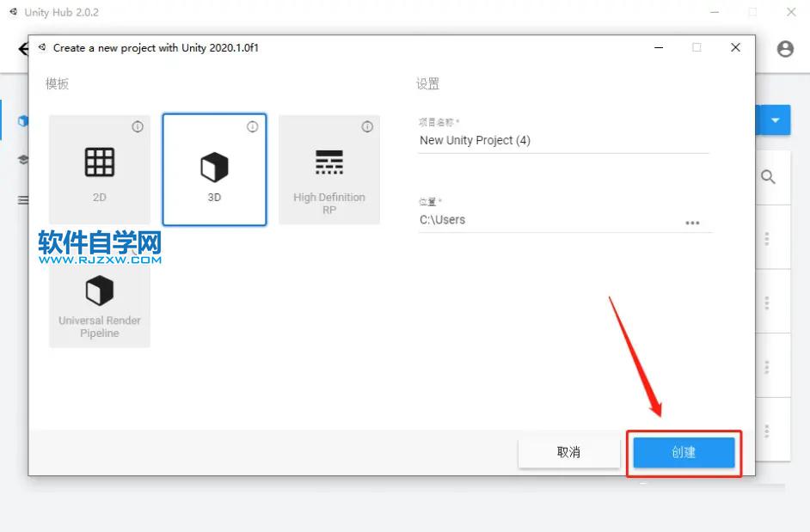Expand the blue dropdown arrow in Unity Hub
This screenshot has height=532, width=810.
pos(776,120)
